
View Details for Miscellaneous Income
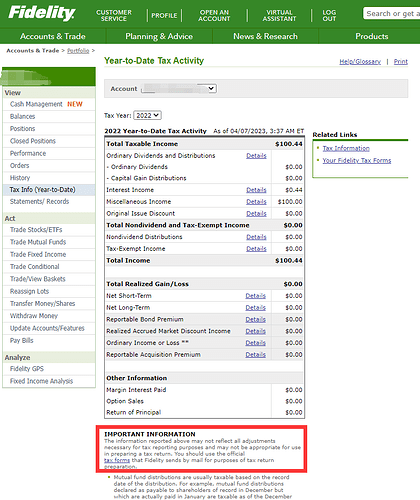pos(256,202)
